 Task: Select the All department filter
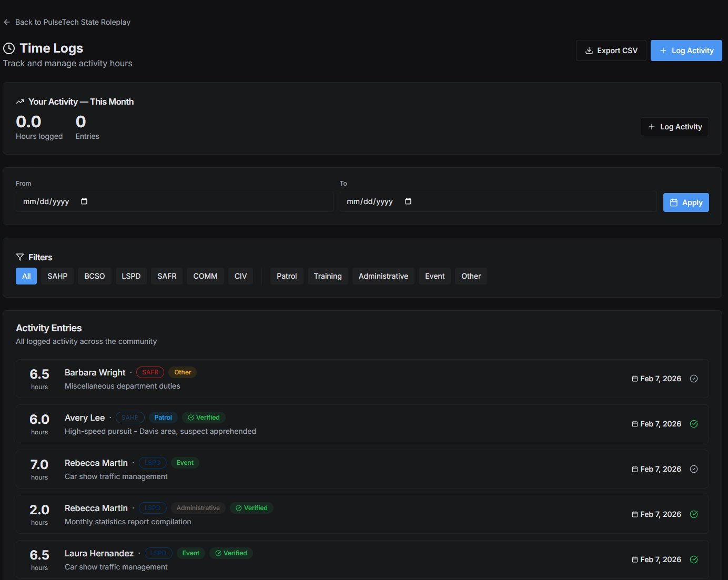(26, 276)
